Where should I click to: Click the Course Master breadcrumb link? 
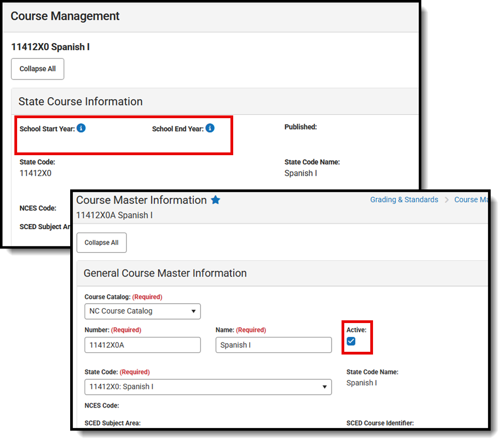pos(473,199)
